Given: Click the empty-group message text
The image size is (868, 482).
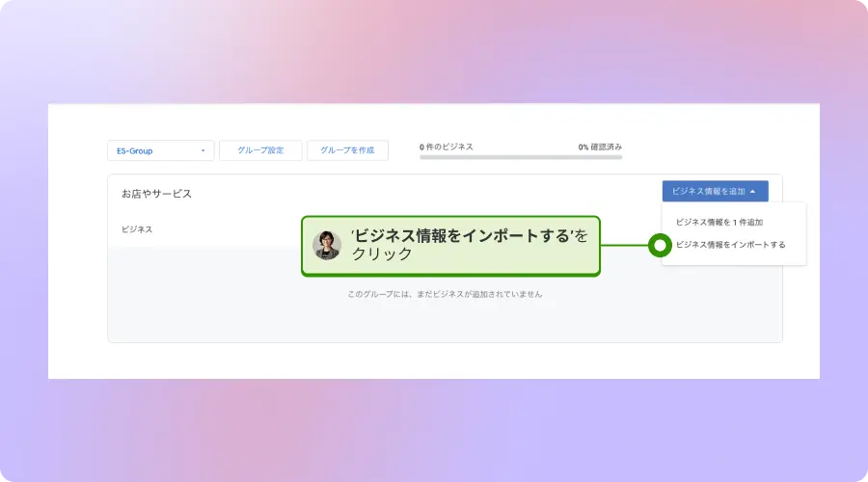Looking at the screenshot, I should click(445, 294).
